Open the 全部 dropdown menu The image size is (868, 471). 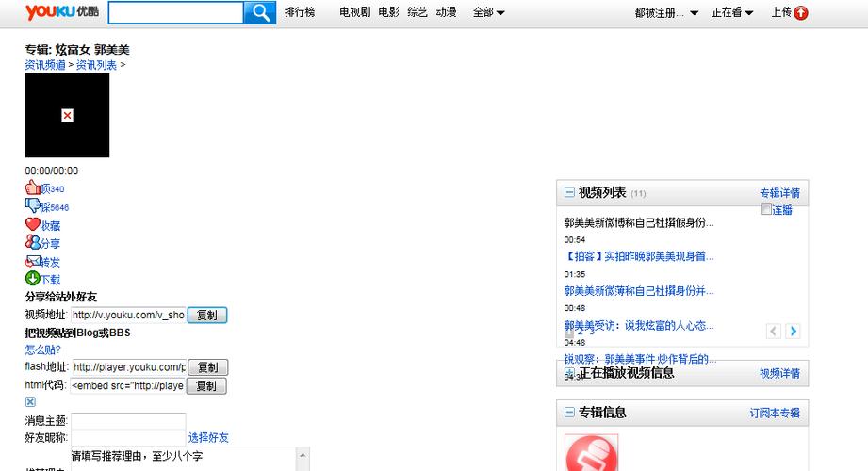(x=488, y=12)
